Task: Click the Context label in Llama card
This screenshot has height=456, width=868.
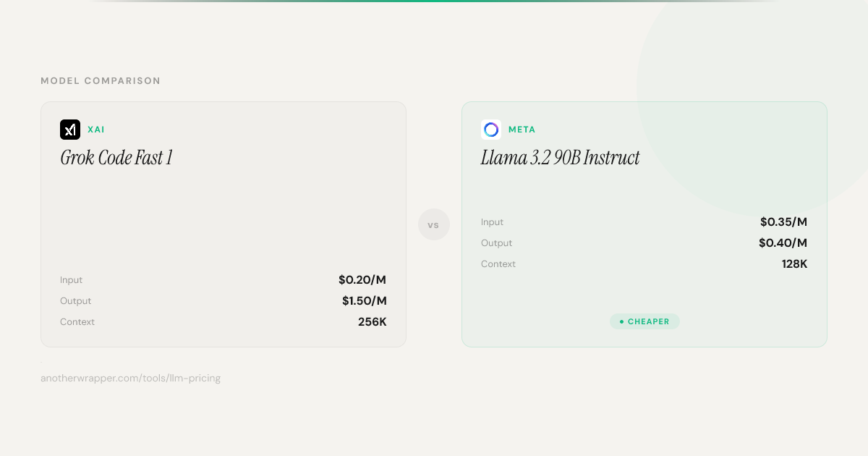Action: (x=498, y=264)
